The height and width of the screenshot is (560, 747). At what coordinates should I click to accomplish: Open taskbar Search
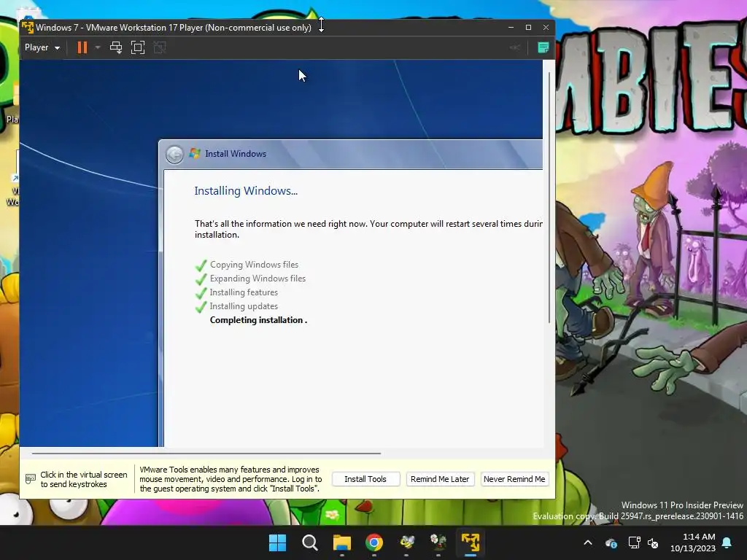[x=309, y=542]
